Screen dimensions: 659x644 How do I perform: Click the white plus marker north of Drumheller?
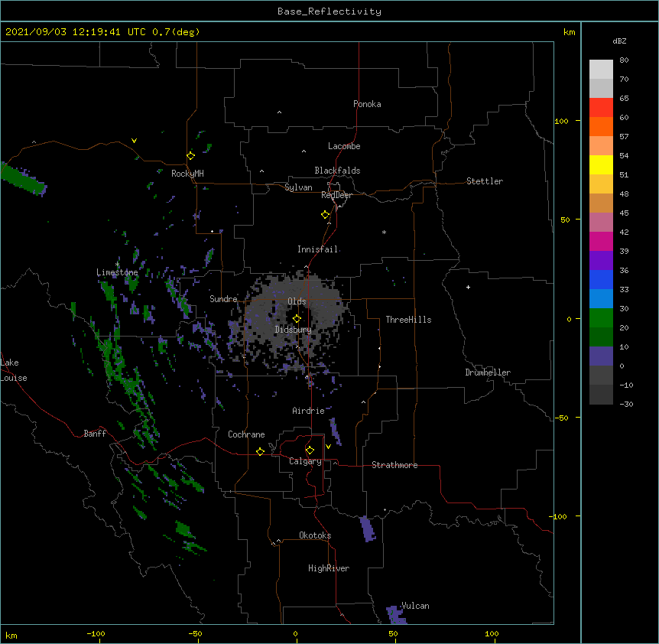tap(468, 287)
